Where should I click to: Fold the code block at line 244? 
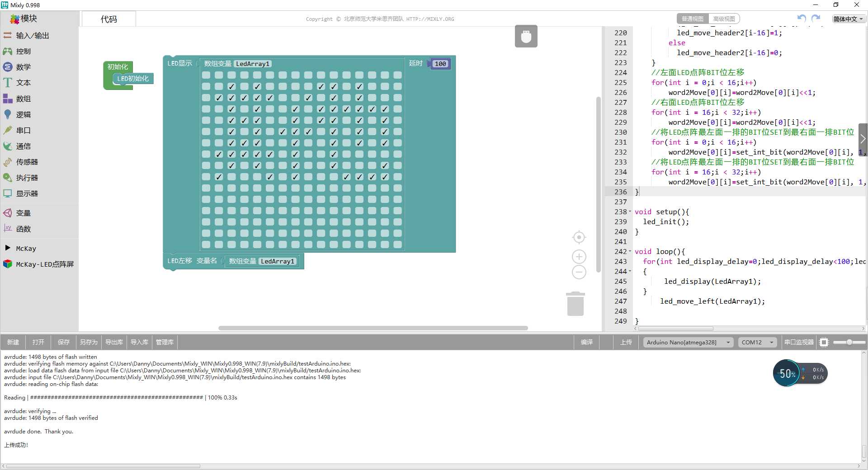click(x=630, y=271)
